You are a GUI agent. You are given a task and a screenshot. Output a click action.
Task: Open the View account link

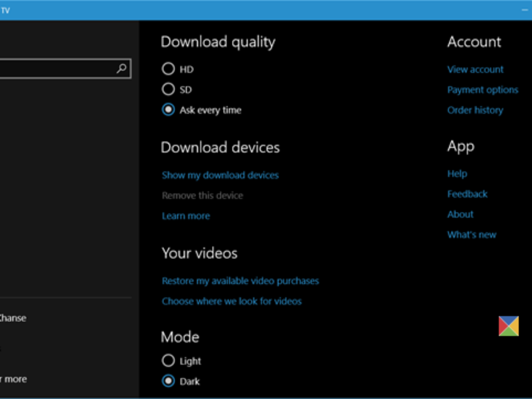(475, 70)
